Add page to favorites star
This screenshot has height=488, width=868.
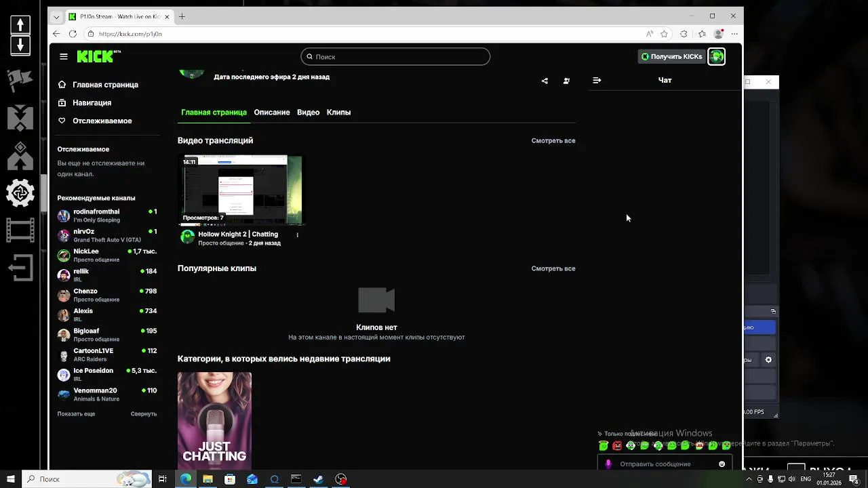665,34
